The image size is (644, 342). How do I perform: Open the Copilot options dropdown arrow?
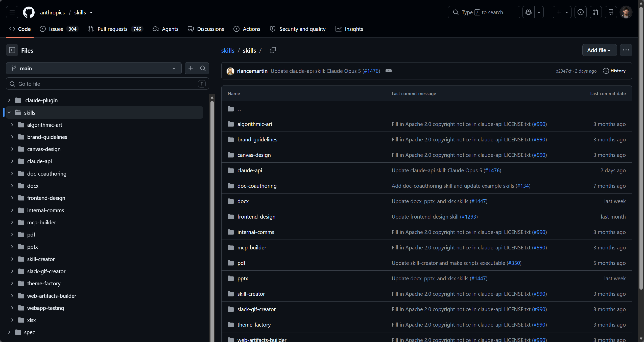coord(539,12)
